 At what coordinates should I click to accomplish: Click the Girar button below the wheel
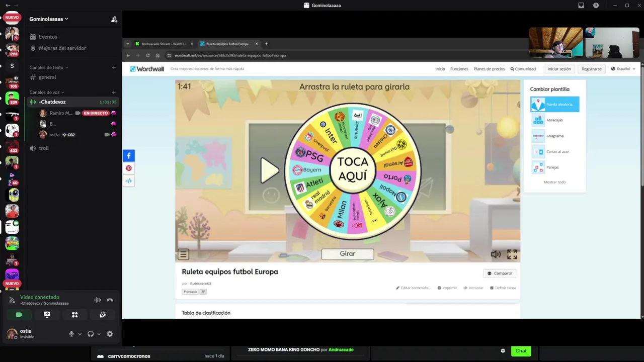pos(348,254)
